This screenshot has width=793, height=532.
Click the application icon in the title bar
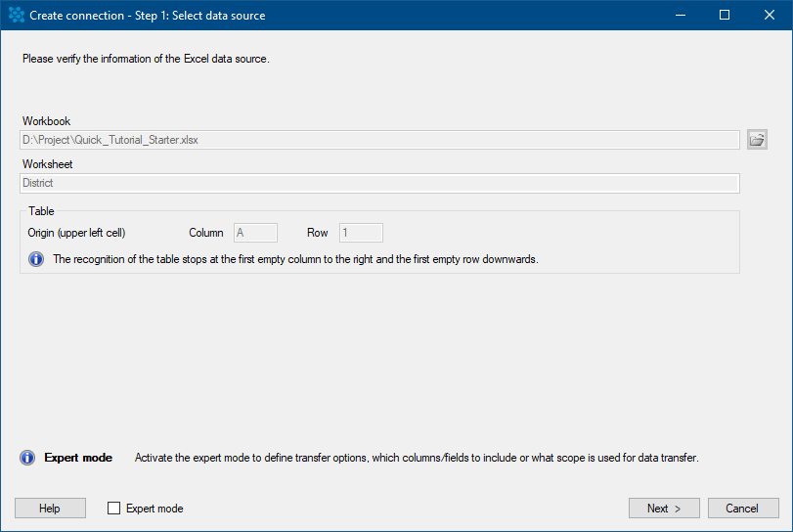pos(17,15)
